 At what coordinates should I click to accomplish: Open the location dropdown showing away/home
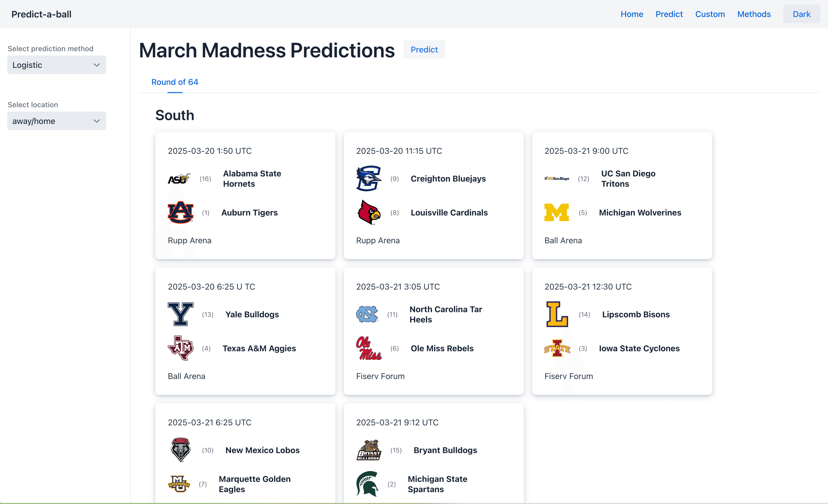[x=56, y=121]
